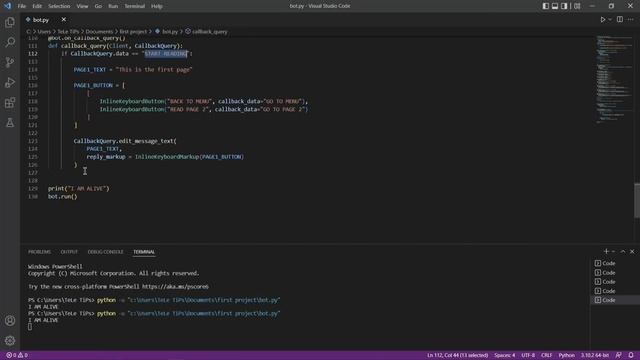Click the def callback_query definition line
Viewport: 640px width, 360px height.
coord(116,46)
